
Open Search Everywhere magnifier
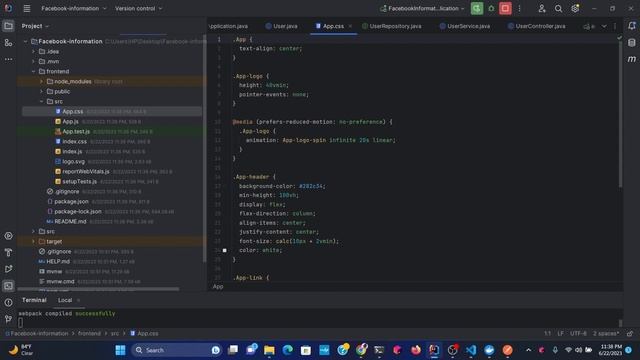[558, 9]
